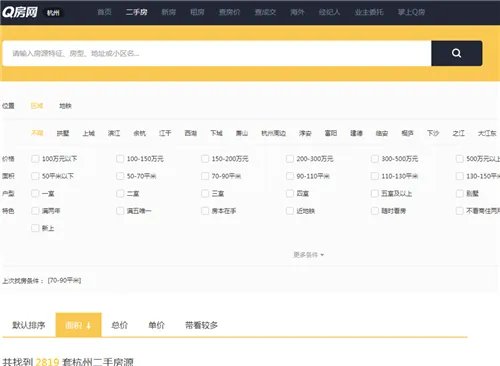
Task: Reapply last search condition 70-90平米
Action: (64, 281)
